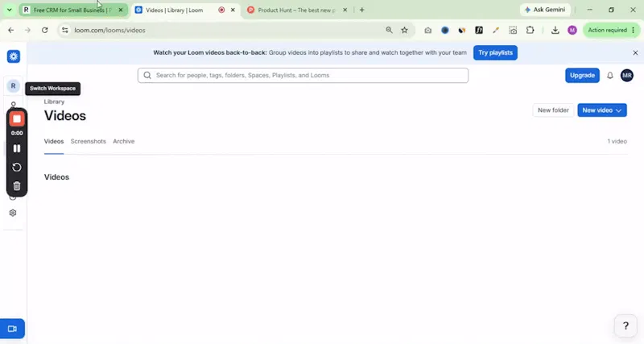
Task: Click the Library breadcrumb
Action: click(x=54, y=102)
